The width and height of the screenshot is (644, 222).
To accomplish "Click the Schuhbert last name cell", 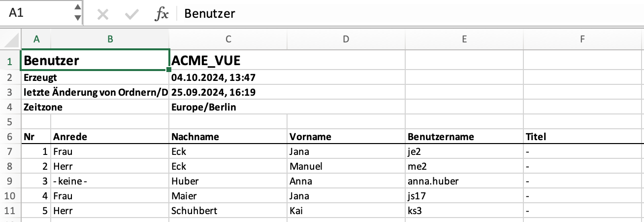I will point(228,211).
